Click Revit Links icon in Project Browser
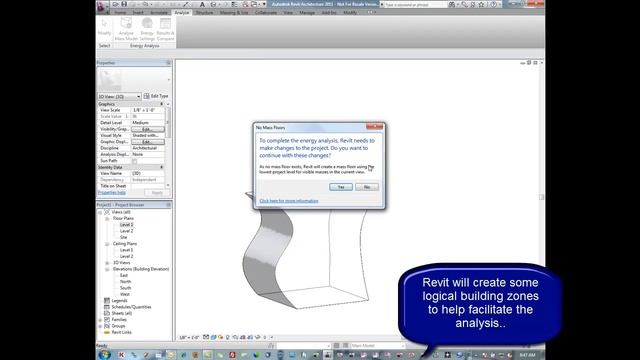Viewport: 640px width, 360px height. pos(107,332)
